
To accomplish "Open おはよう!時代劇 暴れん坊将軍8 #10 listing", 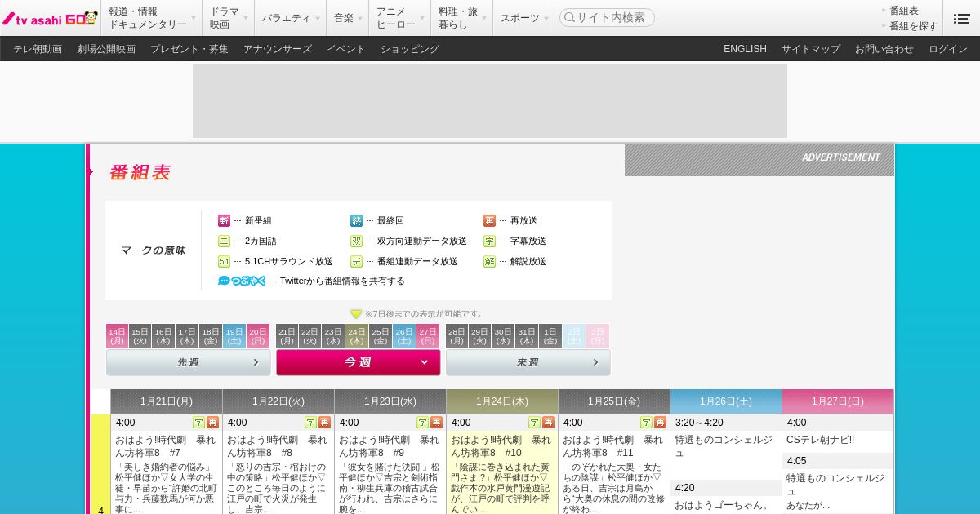I will (501, 446).
